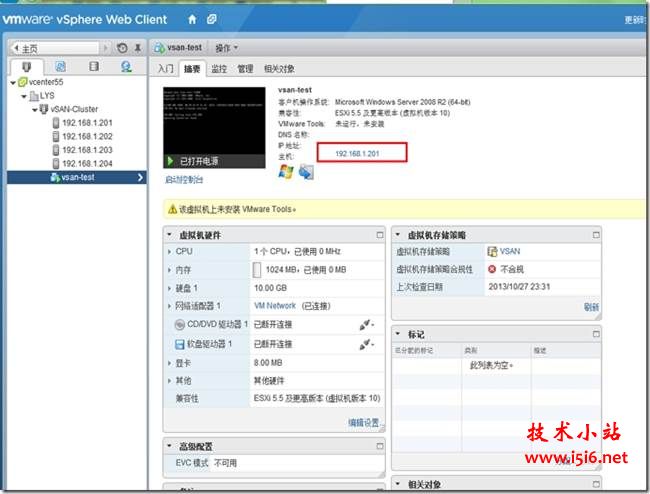Go to the vSphere home icon
This screenshot has height=494, width=650.
click(x=192, y=19)
